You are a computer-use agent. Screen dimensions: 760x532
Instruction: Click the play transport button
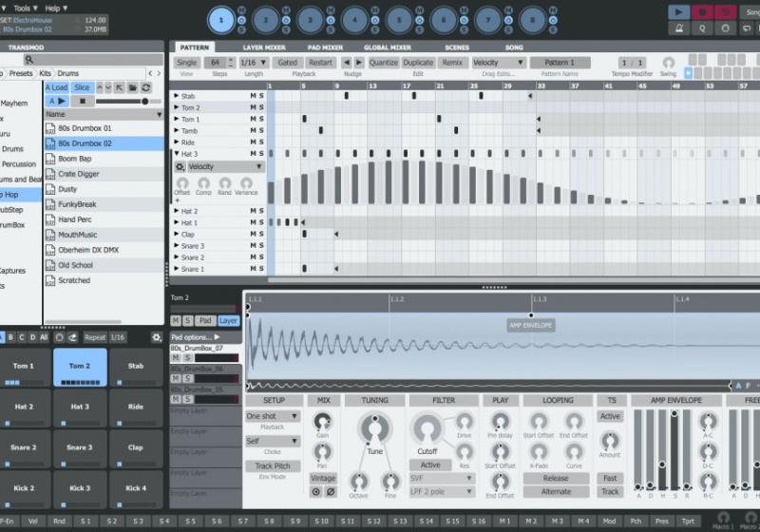[x=678, y=12]
